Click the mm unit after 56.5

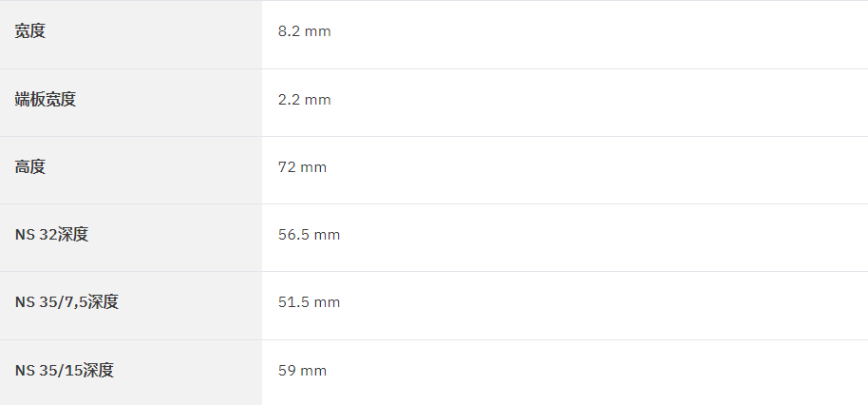(327, 236)
